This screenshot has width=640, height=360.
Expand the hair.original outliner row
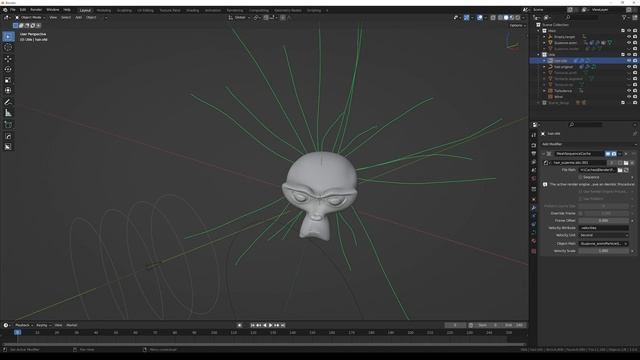pos(544,67)
